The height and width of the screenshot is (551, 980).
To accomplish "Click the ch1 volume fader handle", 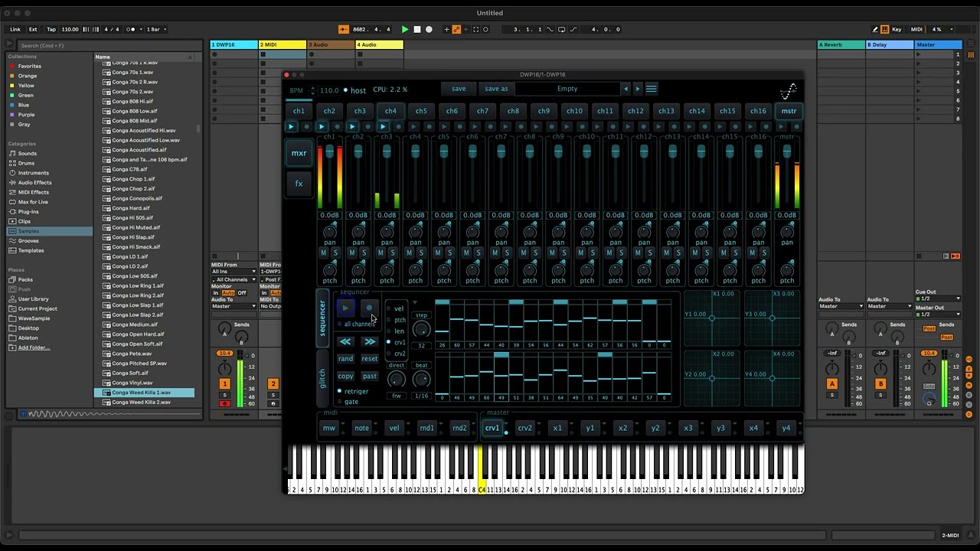I will tap(330, 153).
